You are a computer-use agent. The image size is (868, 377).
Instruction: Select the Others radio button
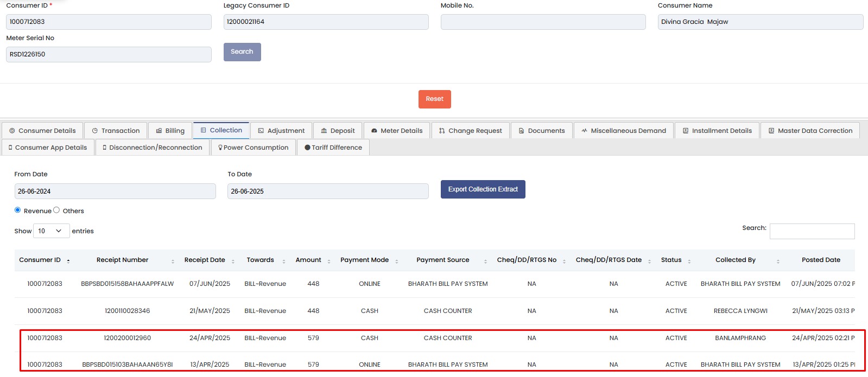pyautogui.click(x=56, y=210)
